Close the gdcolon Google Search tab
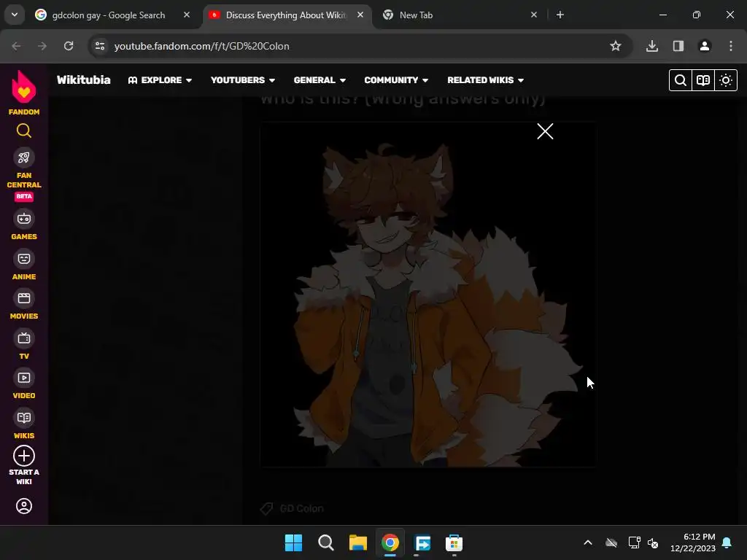 click(x=187, y=15)
